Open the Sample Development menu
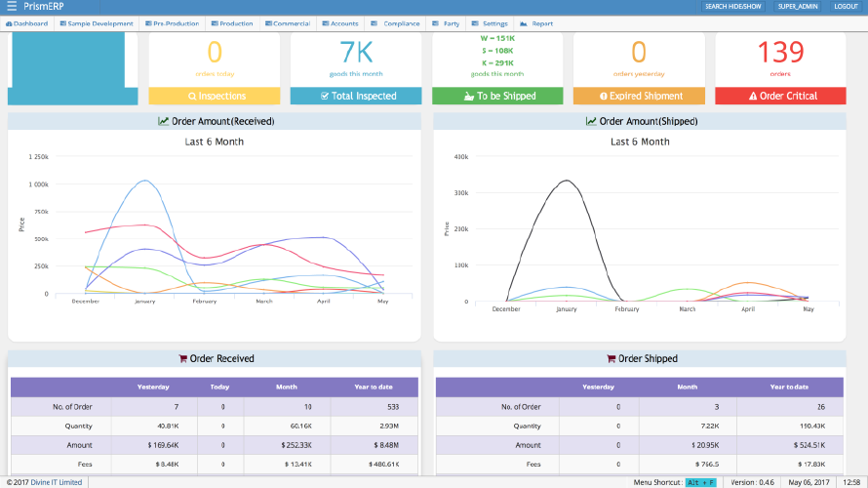Viewport: 868px width, 488px height. point(98,23)
